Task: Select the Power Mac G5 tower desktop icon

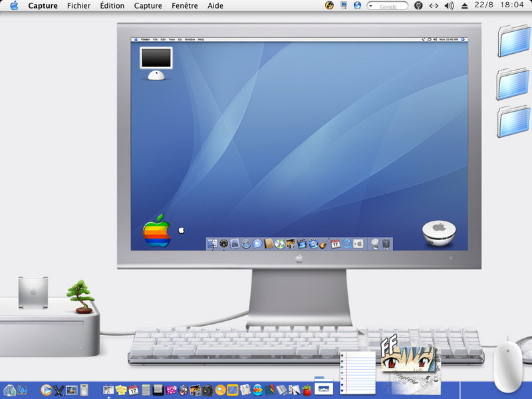Action: (33, 293)
